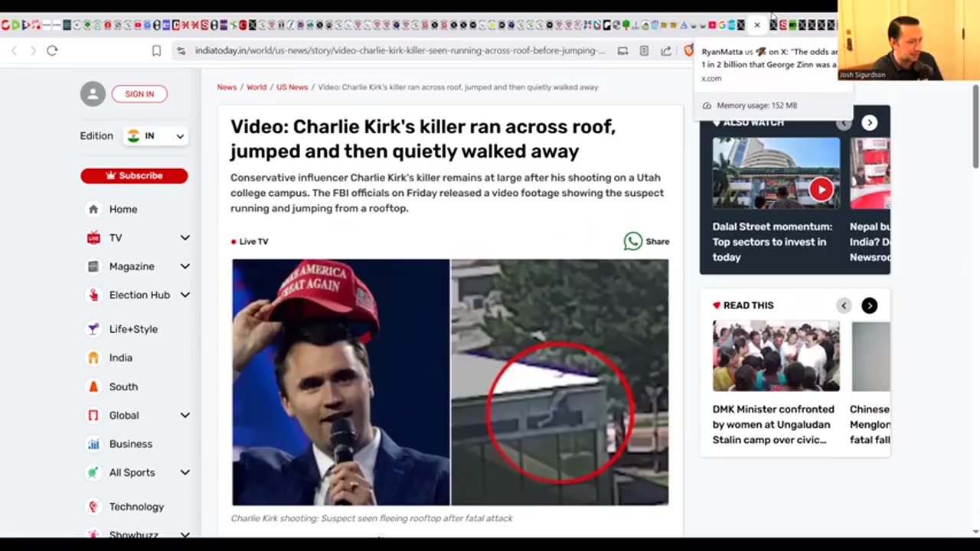This screenshot has width=980, height=551.
Task: Click the News breadcrumb link
Action: tap(227, 87)
